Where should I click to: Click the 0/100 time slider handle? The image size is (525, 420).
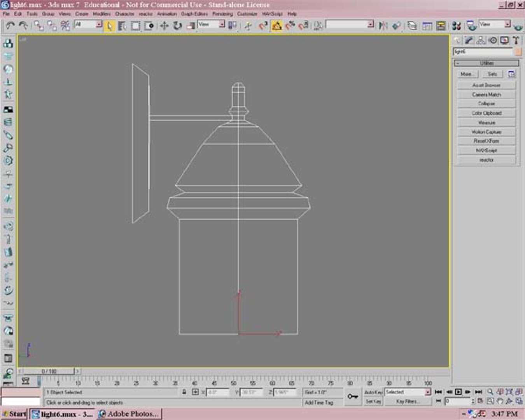pos(49,371)
